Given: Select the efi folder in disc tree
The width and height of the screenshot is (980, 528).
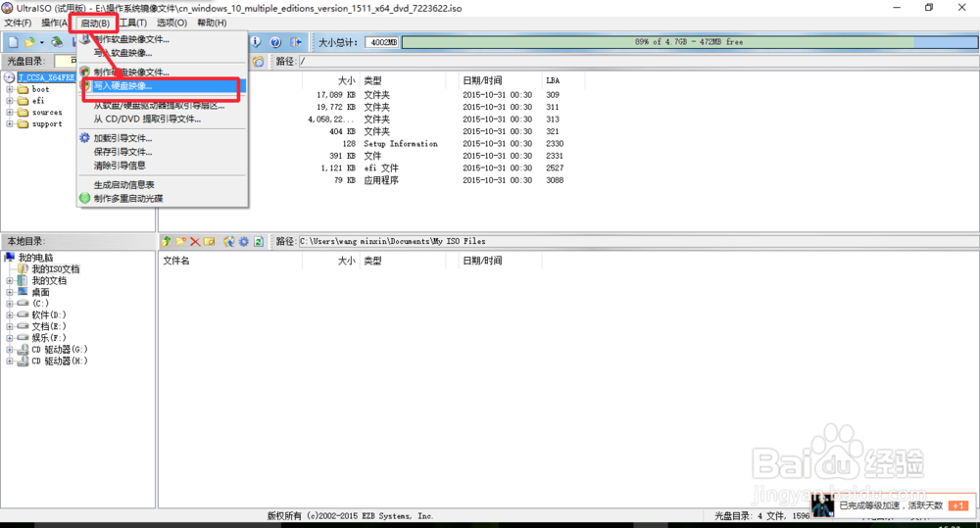Looking at the screenshot, I should tap(38, 101).
